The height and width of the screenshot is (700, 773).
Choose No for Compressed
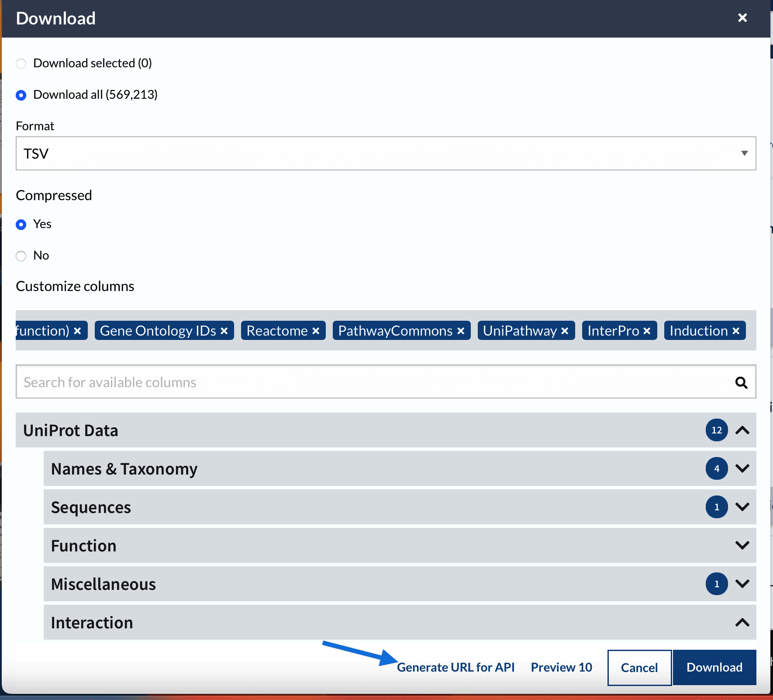(x=21, y=256)
